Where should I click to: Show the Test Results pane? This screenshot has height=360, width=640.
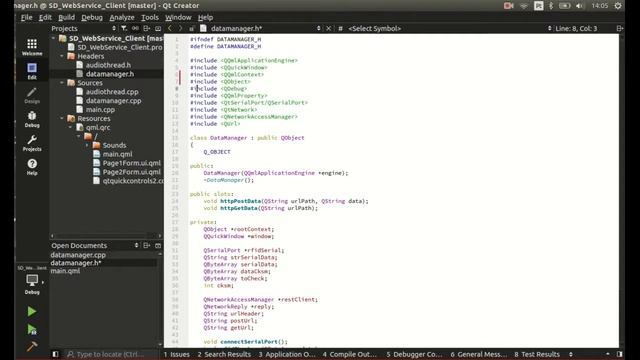(x=537, y=354)
